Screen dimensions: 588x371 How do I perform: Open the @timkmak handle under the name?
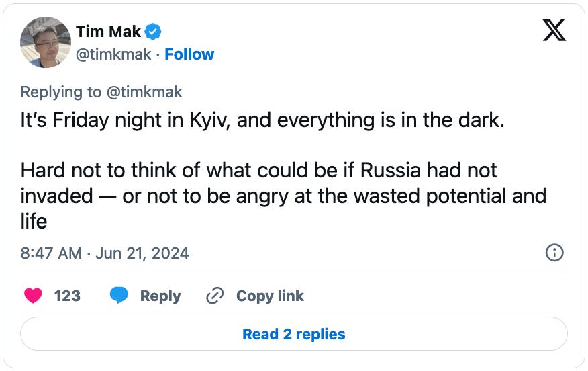113,54
